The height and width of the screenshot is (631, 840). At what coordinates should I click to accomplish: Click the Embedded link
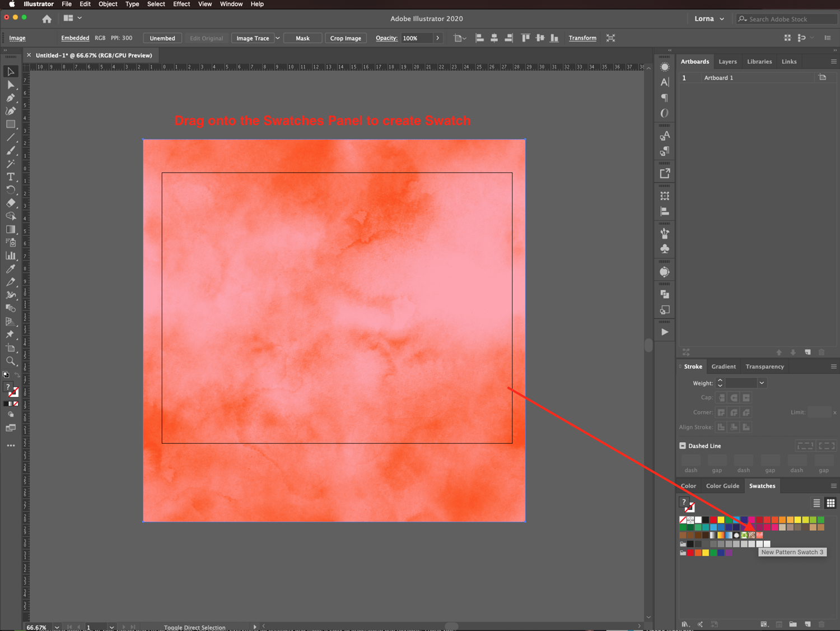(x=75, y=38)
